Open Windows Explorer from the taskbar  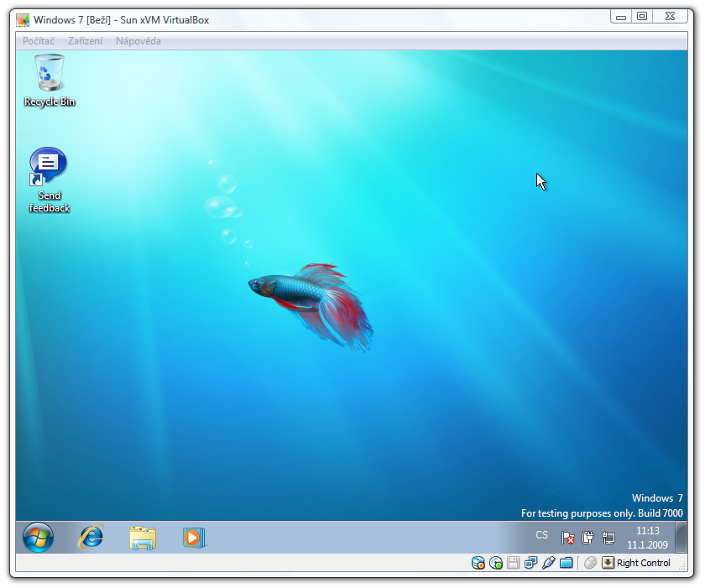[x=143, y=538]
